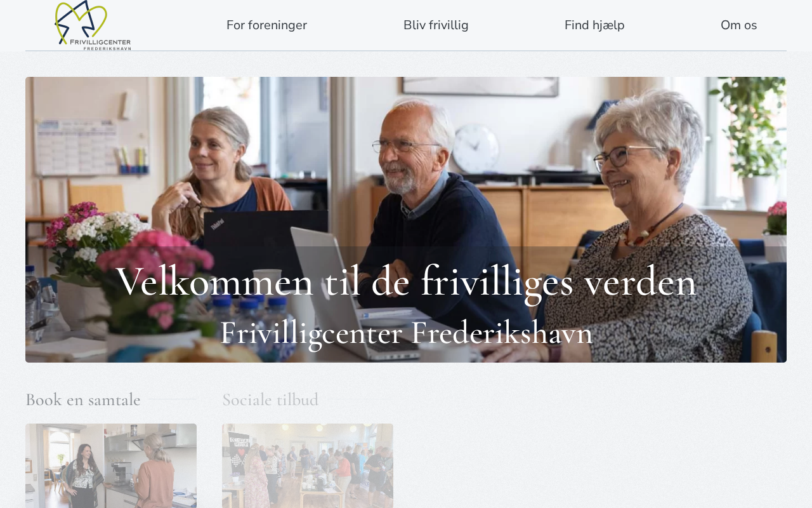Screen dimensions: 812x508
Task: Select Find hjælp in the navigation
Action: click(594, 25)
